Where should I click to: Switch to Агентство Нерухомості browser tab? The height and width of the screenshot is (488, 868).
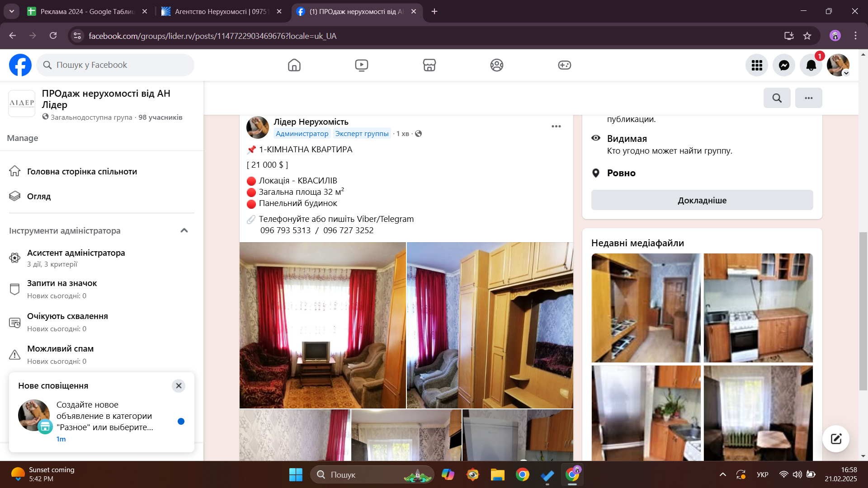coord(219,11)
